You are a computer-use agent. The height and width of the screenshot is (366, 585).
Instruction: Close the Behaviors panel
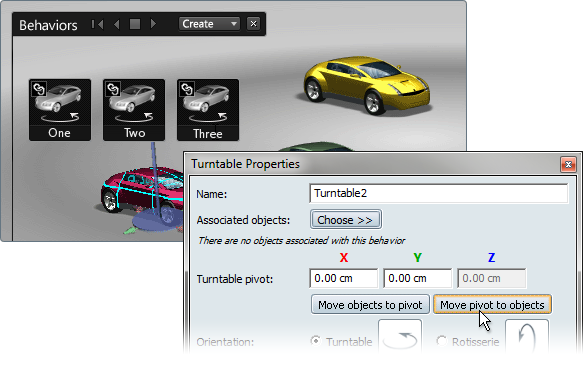(253, 24)
